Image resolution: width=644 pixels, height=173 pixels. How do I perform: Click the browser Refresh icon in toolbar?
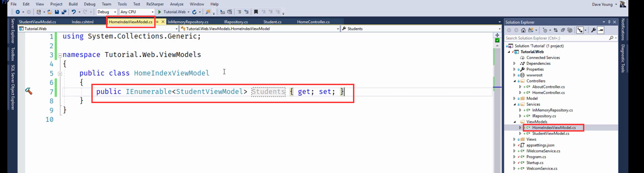[x=194, y=12]
